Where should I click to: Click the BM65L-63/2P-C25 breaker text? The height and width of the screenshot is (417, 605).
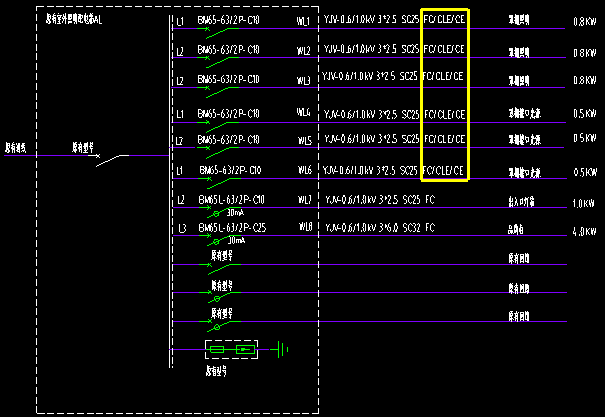pyautogui.click(x=232, y=228)
